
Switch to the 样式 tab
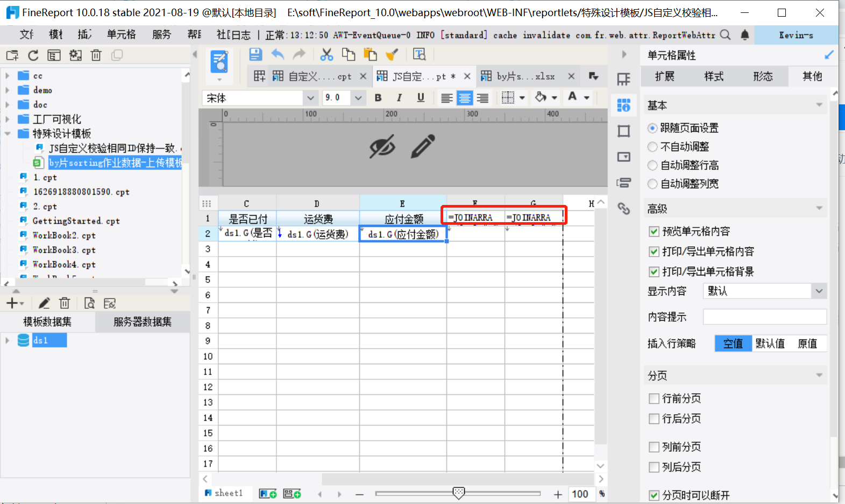(714, 76)
